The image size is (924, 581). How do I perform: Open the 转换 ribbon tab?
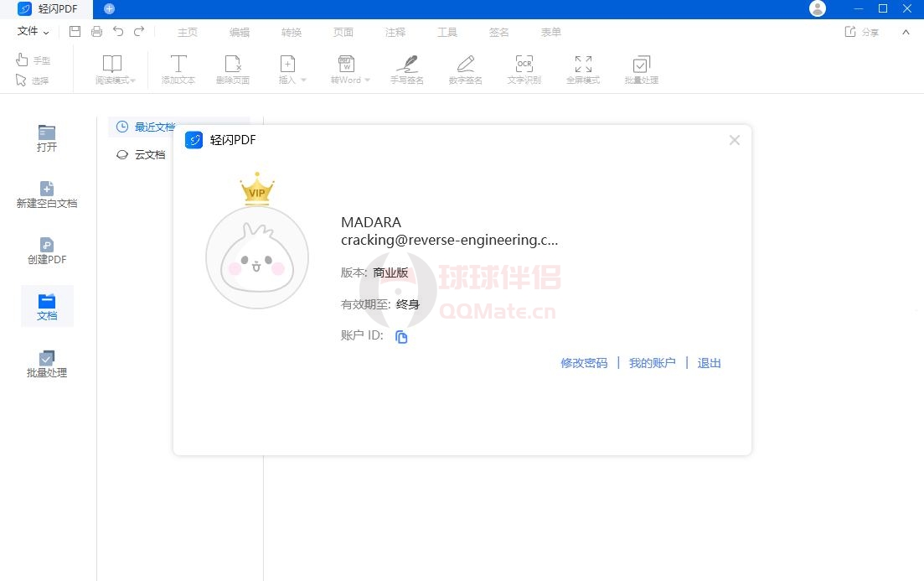pos(292,32)
